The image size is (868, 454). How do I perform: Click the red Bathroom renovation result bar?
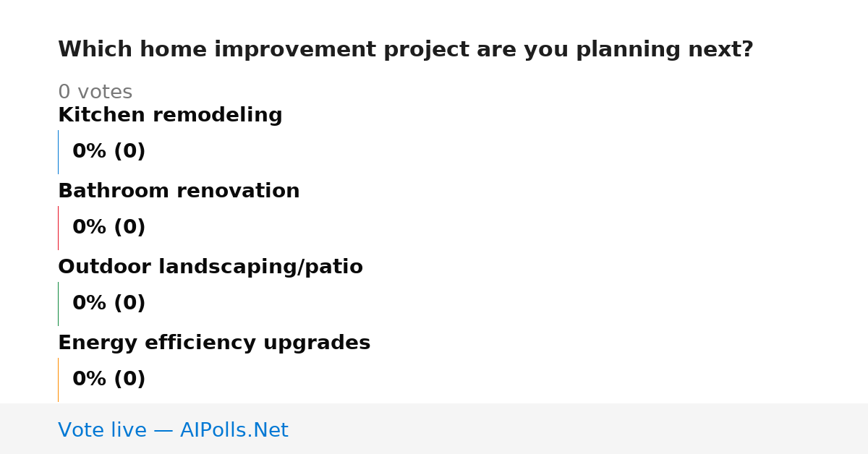pyautogui.click(x=58, y=228)
